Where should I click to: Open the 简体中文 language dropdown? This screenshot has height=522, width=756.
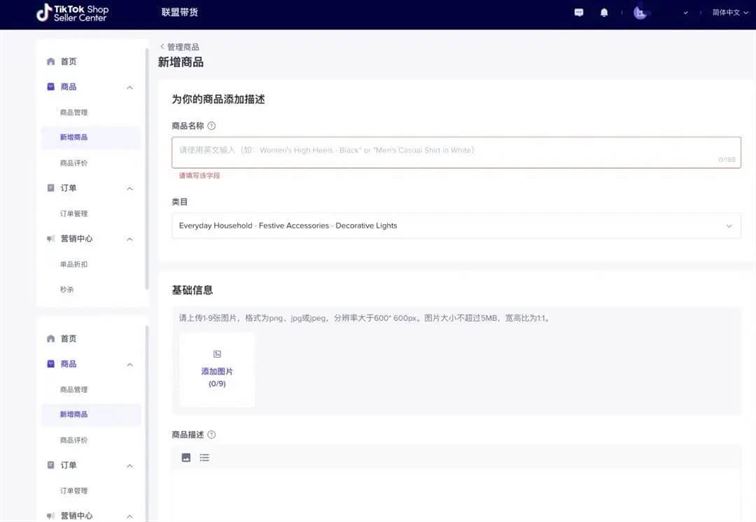pyautogui.click(x=730, y=13)
